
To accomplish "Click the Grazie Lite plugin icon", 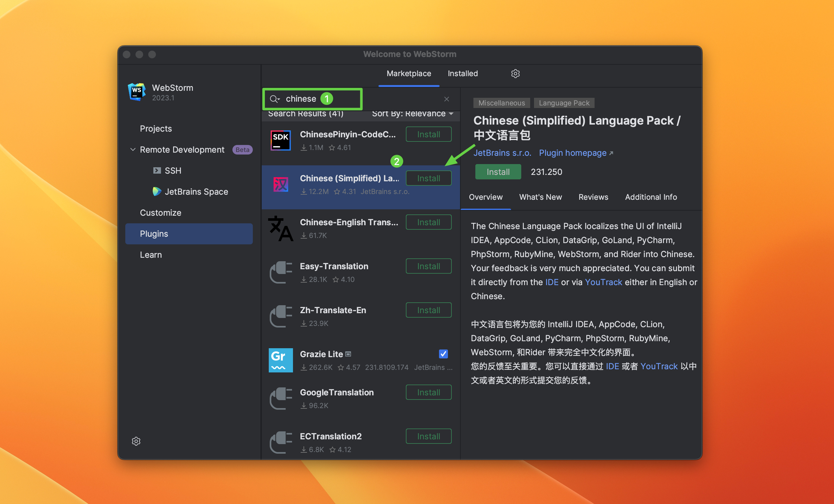I will pyautogui.click(x=281, y=360).
